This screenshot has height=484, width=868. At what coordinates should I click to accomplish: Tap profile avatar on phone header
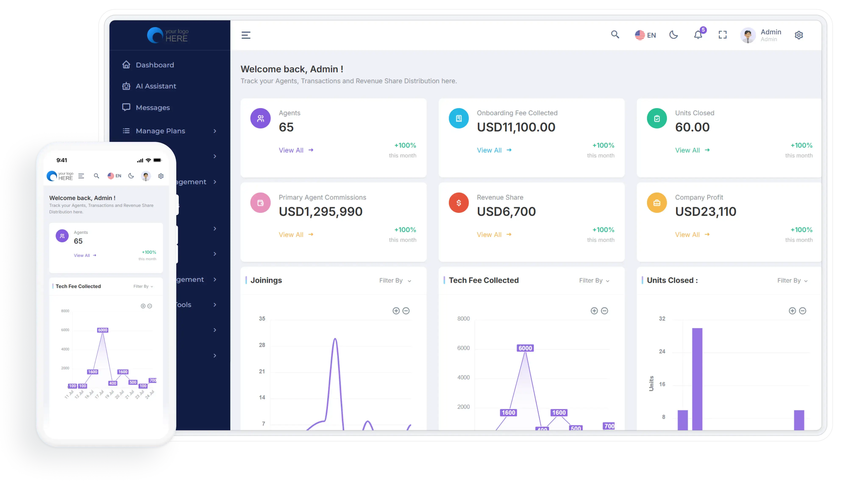click(x=146, y=176)
